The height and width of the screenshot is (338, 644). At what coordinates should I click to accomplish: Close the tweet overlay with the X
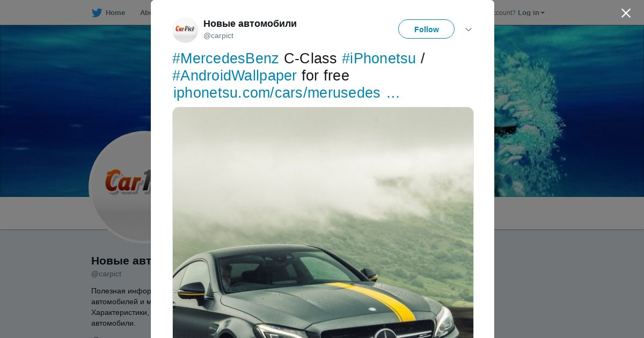626,13
